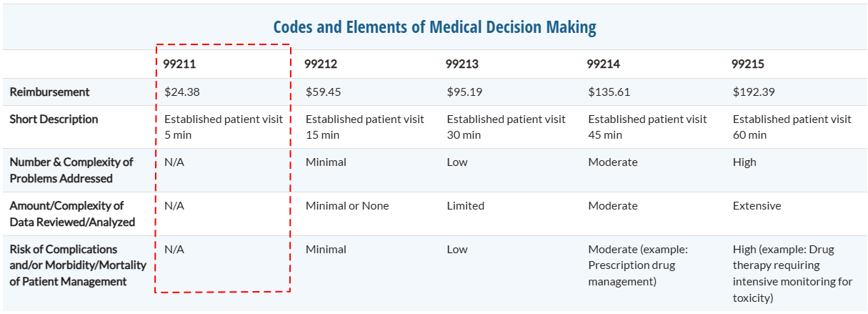
Task: Click the 99214 column header
Action: coord(603,64)
